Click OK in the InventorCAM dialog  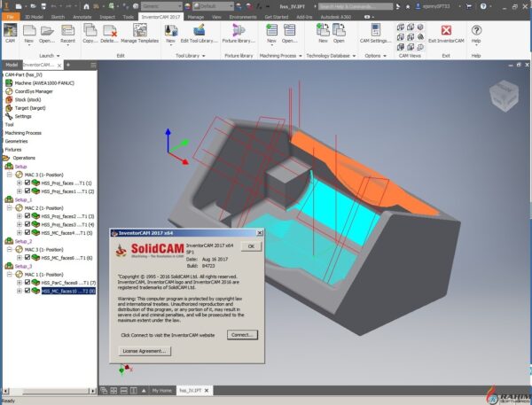tap(251, 246)
